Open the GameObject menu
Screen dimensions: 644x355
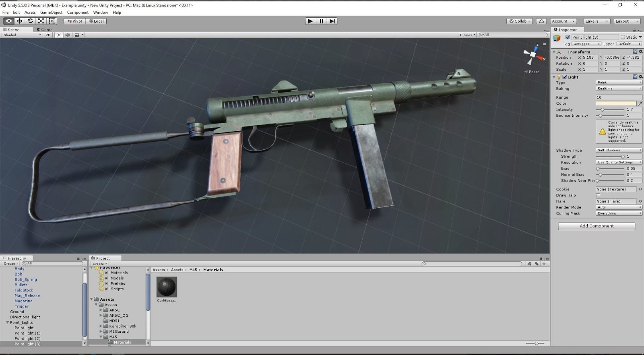(51, 12)
